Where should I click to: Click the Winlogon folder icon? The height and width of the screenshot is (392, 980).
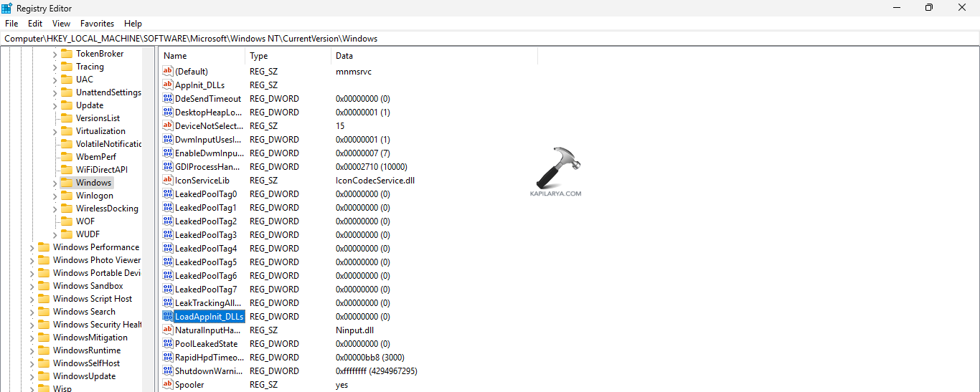pyautogui.click(x=67, y=196)
